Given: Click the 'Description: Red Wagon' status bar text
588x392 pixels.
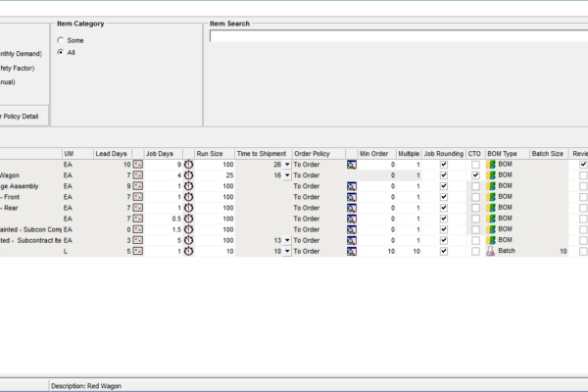Looking at the screenshot, I should [86, 386].
